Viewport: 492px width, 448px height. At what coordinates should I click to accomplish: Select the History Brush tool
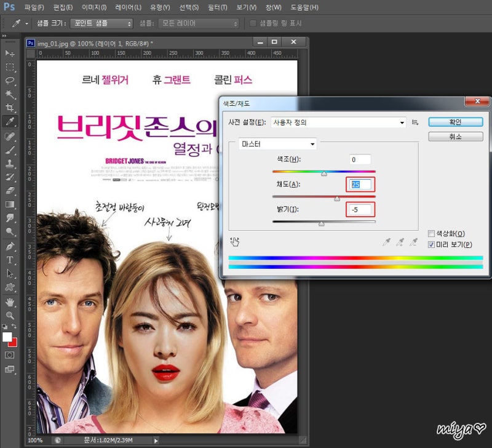point(10,177)
